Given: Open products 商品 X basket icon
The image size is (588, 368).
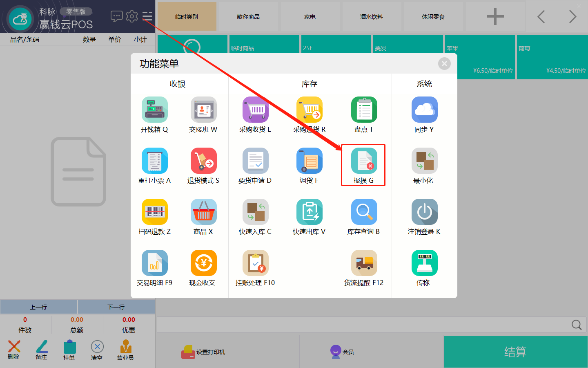Looking at the screenshot, I should coord(204,212).
